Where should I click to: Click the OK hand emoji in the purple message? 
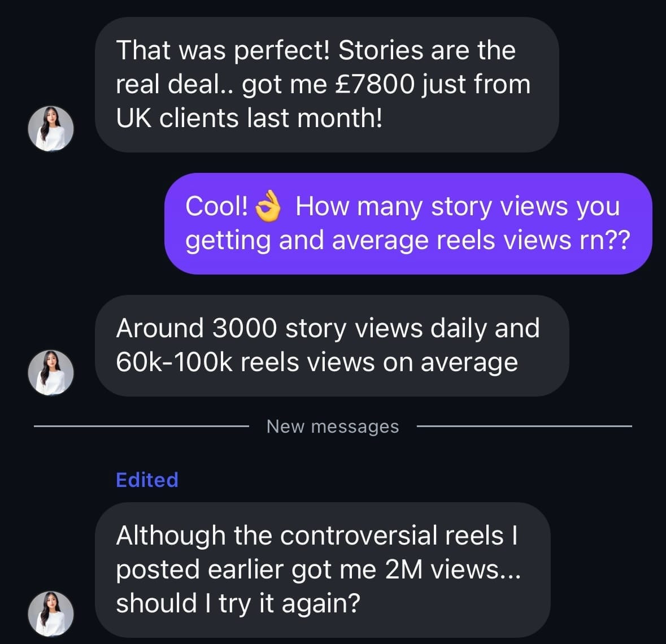pos(268,207)
